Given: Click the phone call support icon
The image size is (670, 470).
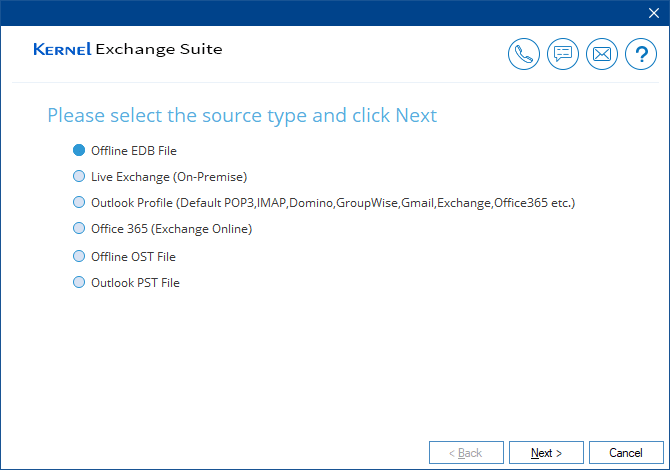Looking at the screenshot, I should [523, 54].
